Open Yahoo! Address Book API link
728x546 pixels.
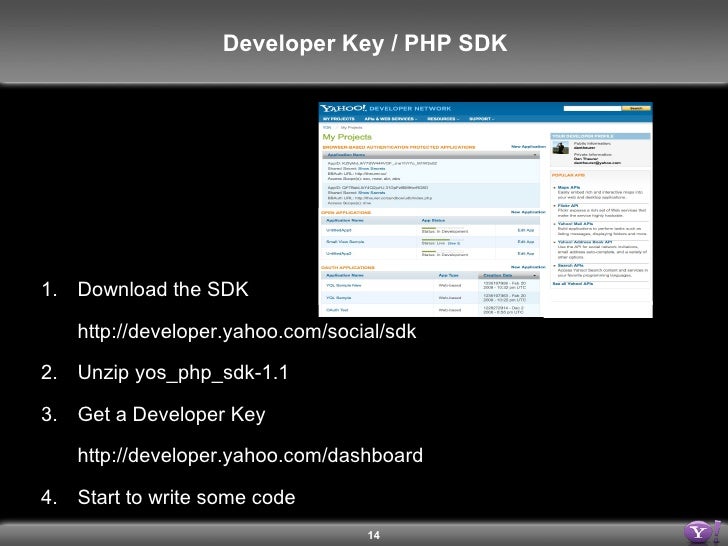(585, 242)
